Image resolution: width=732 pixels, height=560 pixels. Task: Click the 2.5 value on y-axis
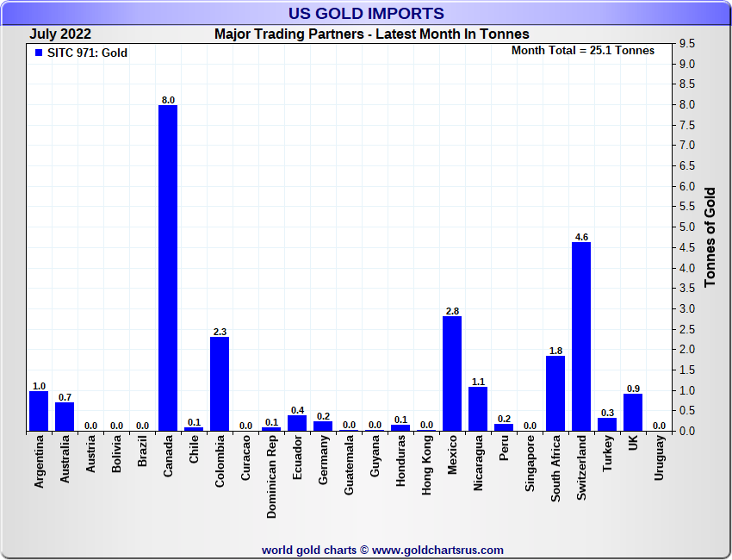(x=688, y=329)
